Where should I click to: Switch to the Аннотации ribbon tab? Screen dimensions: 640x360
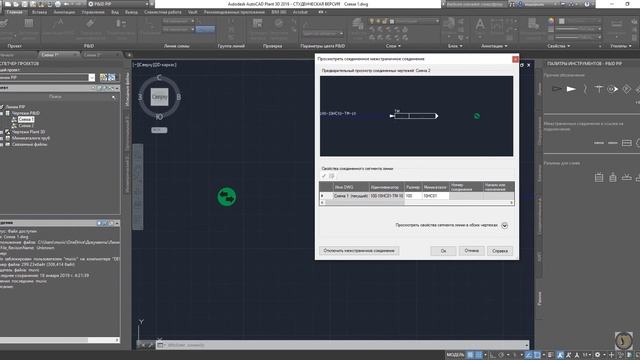click(64, 12)
